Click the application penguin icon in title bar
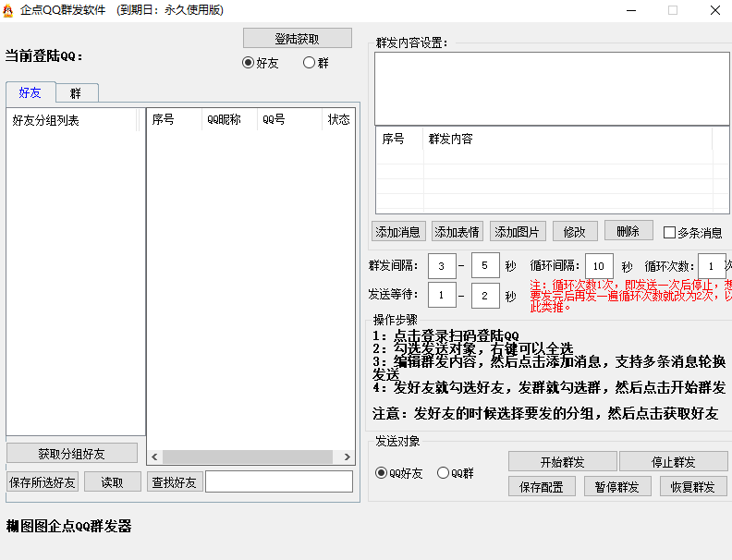This screenshot has width=732, height=560. coord(8,10)
